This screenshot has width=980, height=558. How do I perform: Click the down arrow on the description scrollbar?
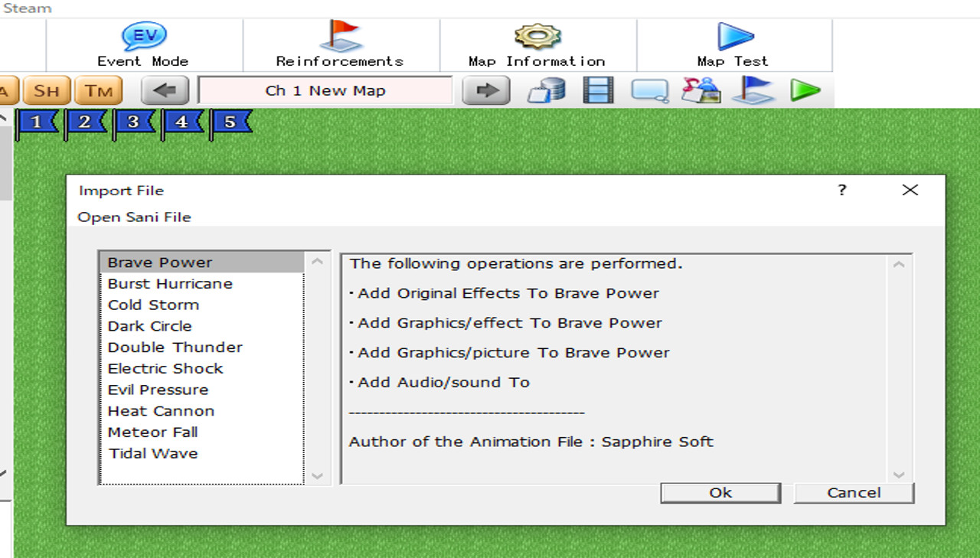(898, 475)
